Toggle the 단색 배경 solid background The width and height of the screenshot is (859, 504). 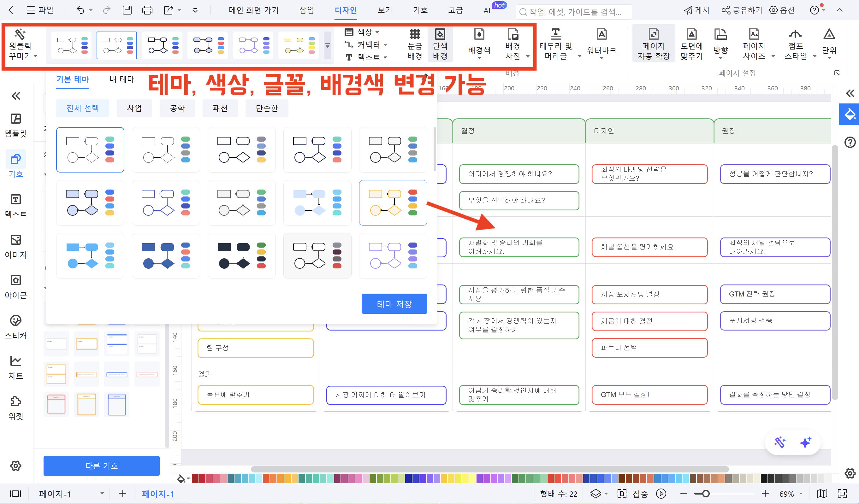[x=440, y=44]
